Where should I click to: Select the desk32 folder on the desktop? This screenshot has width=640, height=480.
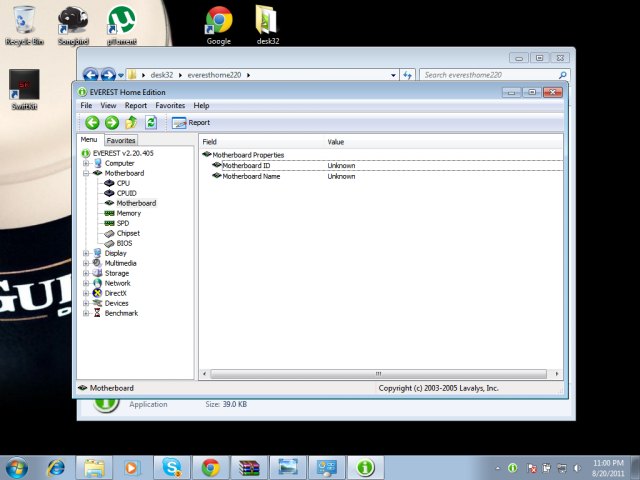pos(267,25)
